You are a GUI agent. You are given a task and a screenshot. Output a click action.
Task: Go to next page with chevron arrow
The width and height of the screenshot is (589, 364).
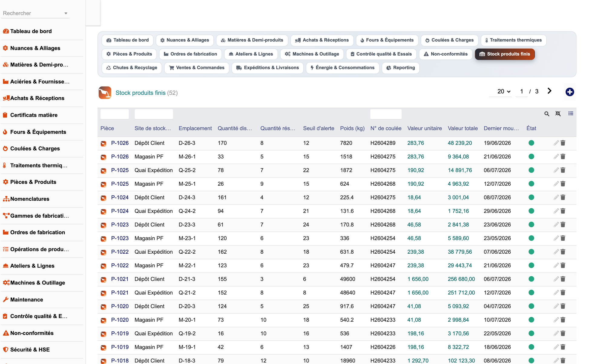pyautogui.click(x=550, y=91)
